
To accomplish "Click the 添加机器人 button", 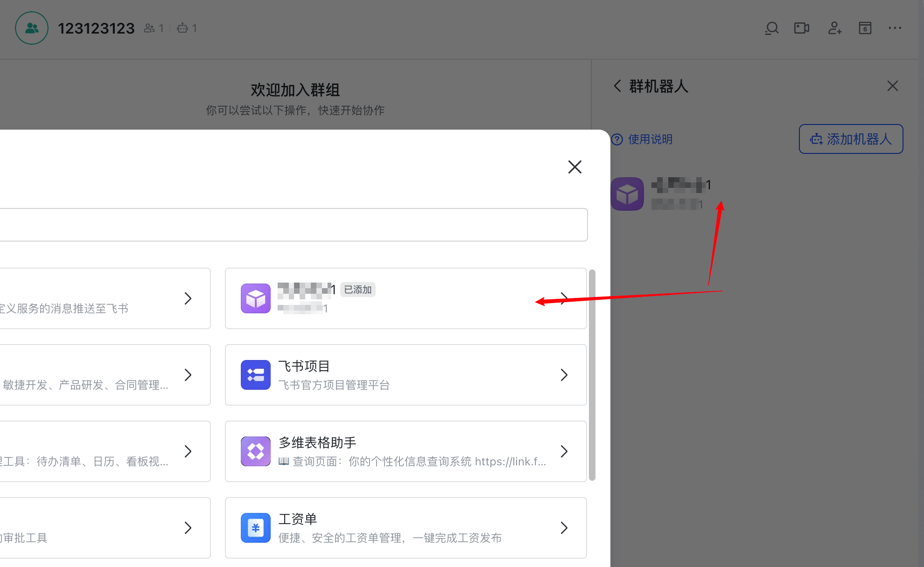I will tap(851, 139).
